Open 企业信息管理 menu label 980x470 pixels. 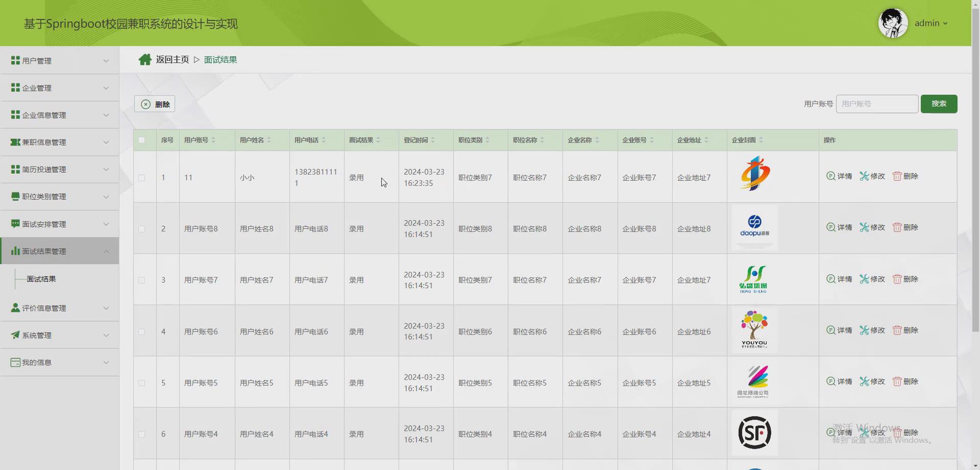click(44, 115)
